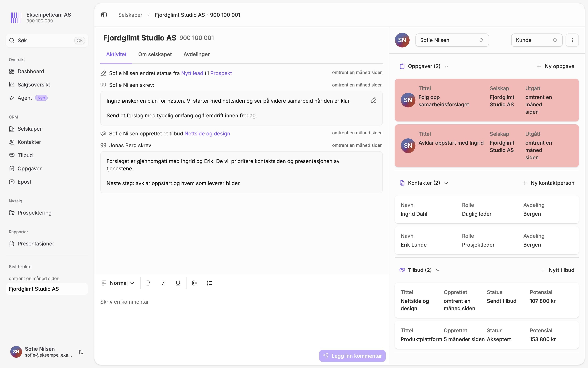
Task: Click the Søk search field
Action: point(47,40)
